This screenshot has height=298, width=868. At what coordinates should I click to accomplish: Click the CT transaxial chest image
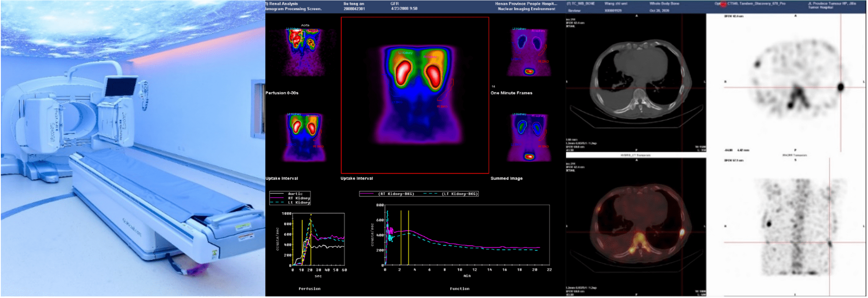pyautogui.click(x=636, y=84)
